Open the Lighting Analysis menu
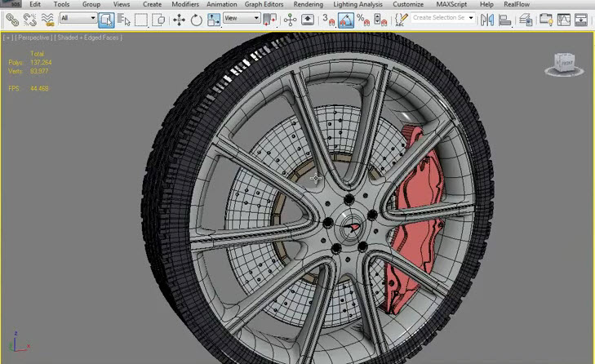 pos(357,4)
